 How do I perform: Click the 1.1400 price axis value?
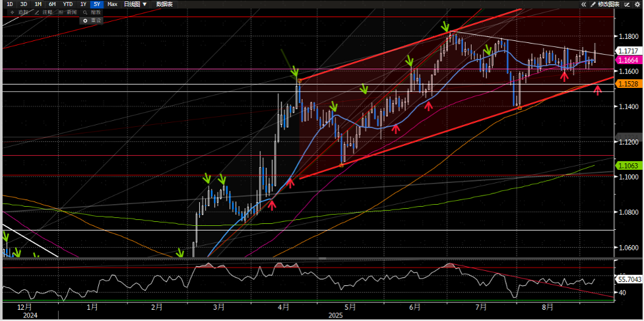click(629, 106)
